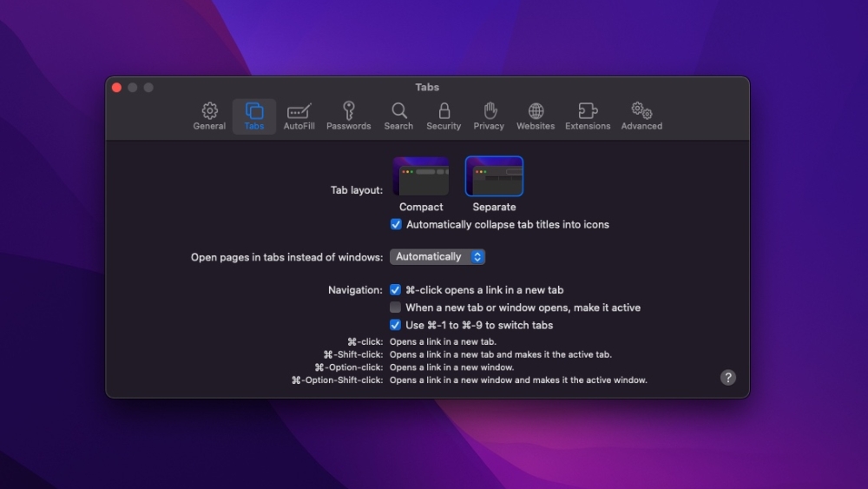
Task: Choose the Compact tab layout thumbnail
Action: pyautogui.click(x=421, y=176)
